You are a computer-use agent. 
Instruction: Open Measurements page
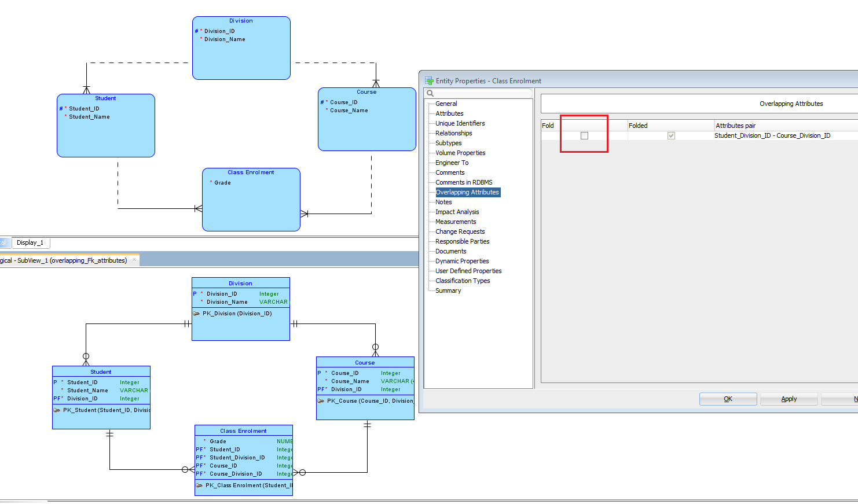tap(456, 222)
